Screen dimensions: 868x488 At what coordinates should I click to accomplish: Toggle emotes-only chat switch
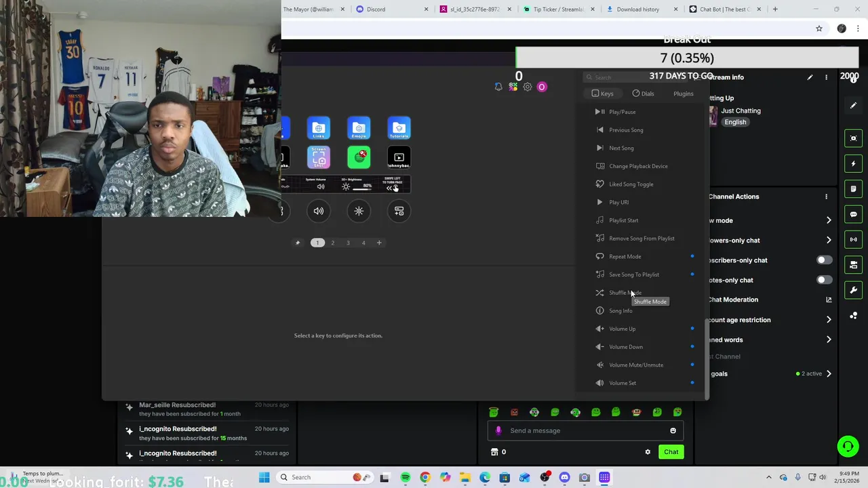(823, 280)
